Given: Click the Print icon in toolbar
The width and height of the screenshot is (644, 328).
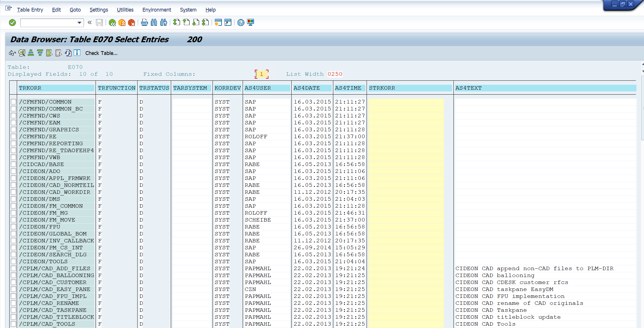Looking at the screenshot, I should 144,23.
